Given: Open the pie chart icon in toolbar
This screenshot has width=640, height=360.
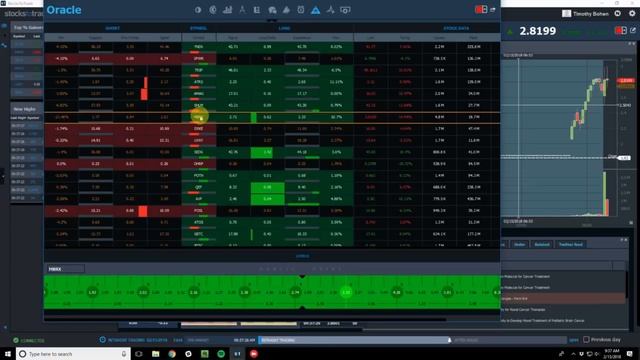Looking at the screenshot, I should [272, 10].
